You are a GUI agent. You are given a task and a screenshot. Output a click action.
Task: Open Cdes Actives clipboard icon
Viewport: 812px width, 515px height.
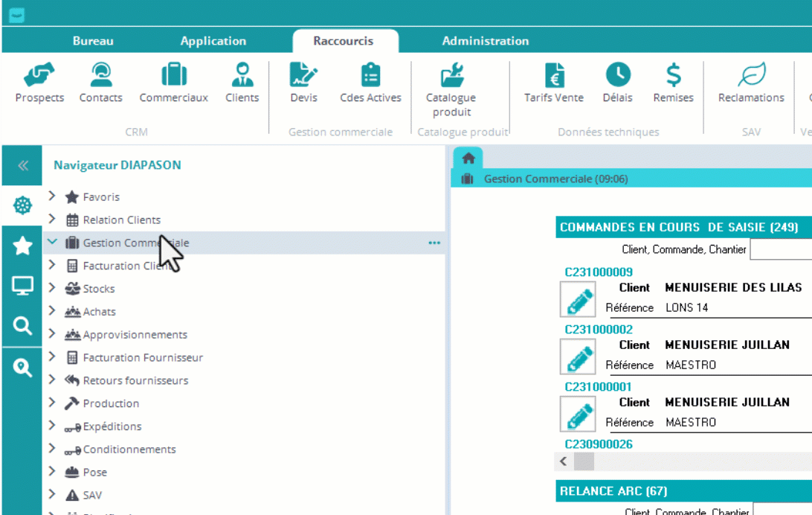tap(370, 75)
